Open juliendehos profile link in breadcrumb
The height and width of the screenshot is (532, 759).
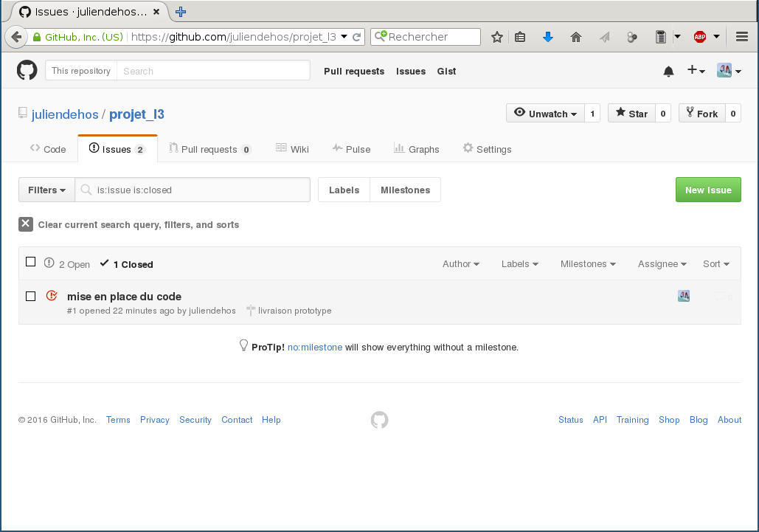pos(65,114)
